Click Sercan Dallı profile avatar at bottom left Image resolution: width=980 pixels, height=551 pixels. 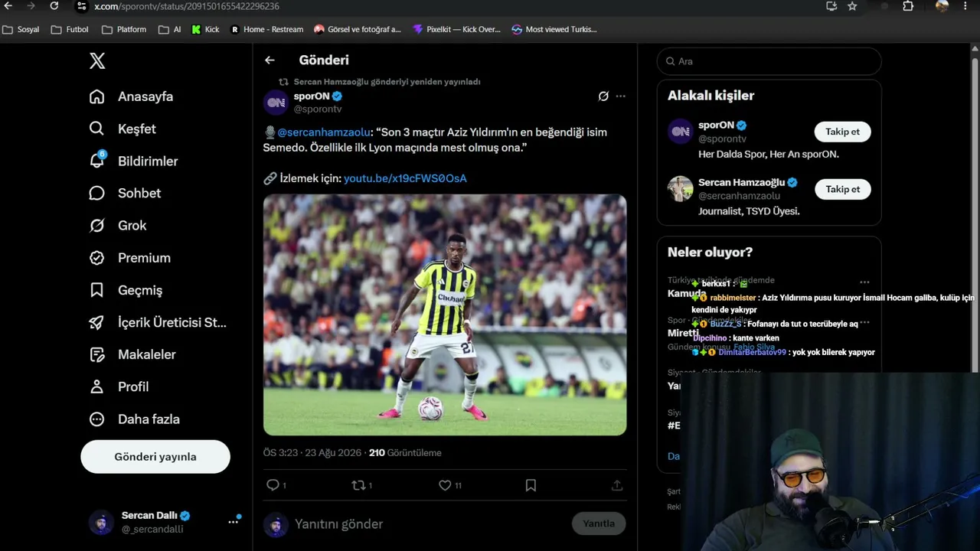101,522
